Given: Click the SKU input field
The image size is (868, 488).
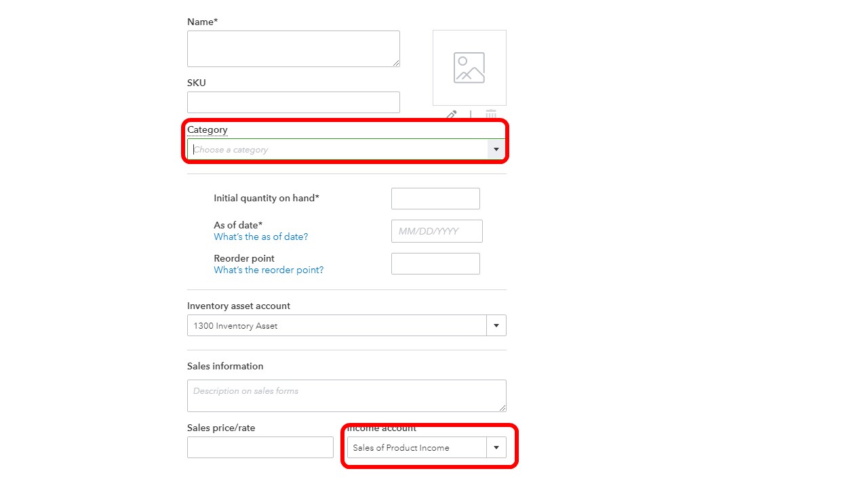Looking at the screenshot, I should (293, 102).
